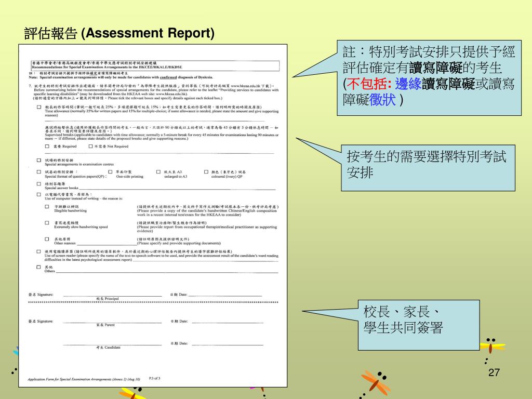Tick Special format of question papers checkbox
The height and width of the screenshot is (399, 532).
(38, 171)
